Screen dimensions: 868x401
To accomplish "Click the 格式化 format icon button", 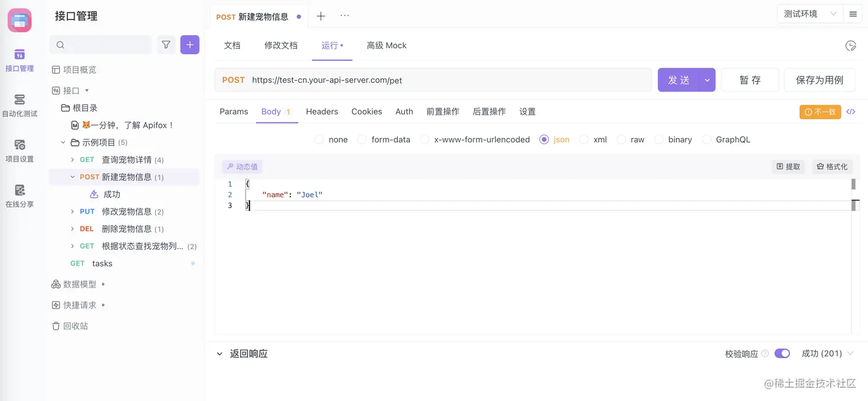I will [832, 167].
